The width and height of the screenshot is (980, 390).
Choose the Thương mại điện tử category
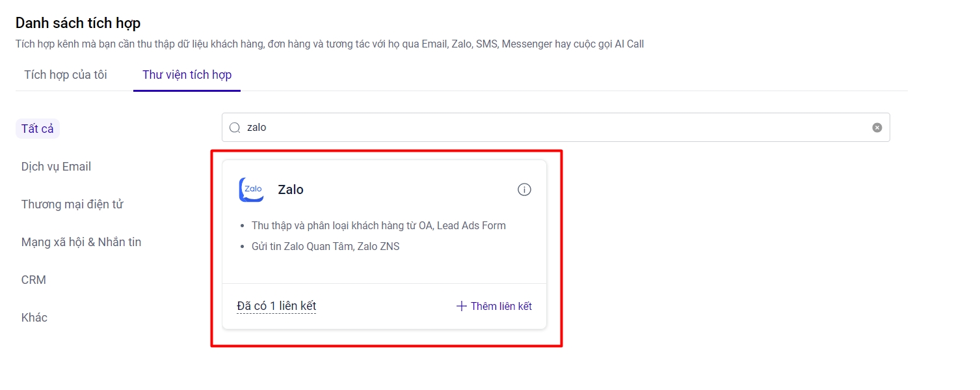click(72, 204)
